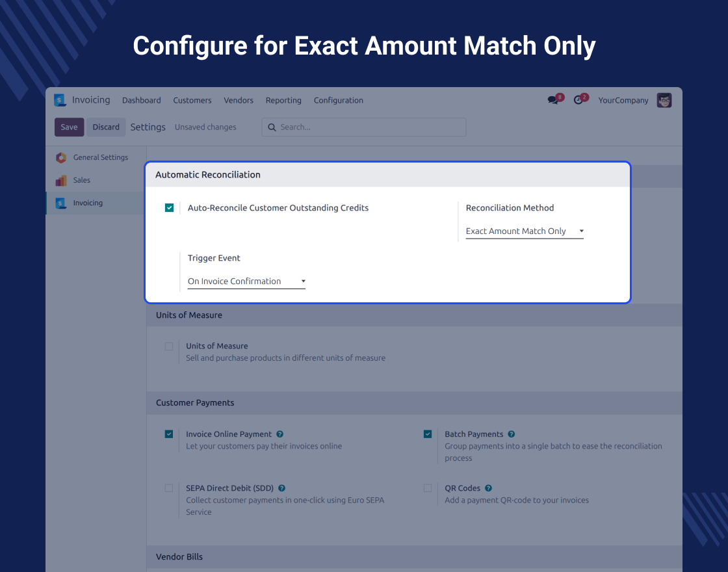Screen dimensions: 728x572
Task: Open the Configuration menu
Action: point(338,100)
